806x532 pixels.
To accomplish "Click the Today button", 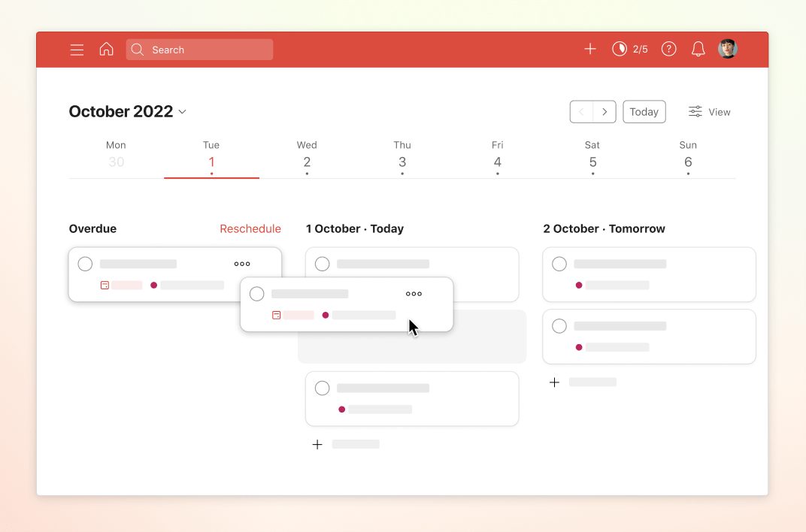I will click(x=644, y=112).
